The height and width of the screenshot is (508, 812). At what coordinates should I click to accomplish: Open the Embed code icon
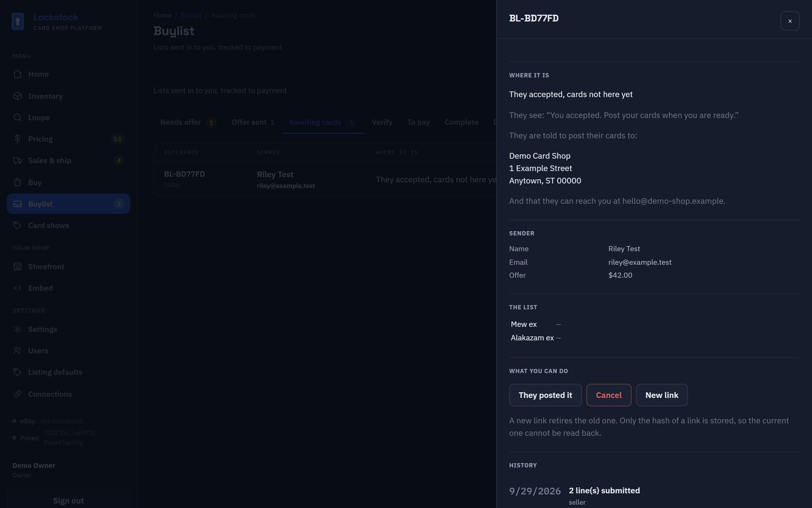point(17,288)
